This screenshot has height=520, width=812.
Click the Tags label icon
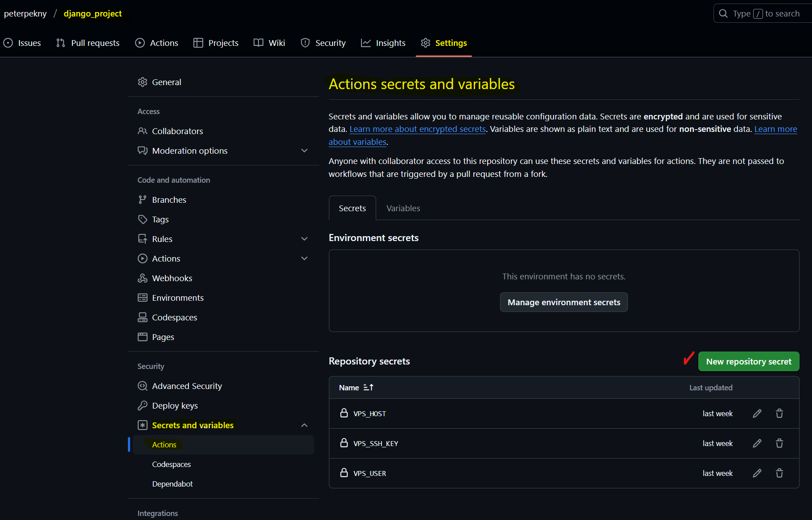143,219
